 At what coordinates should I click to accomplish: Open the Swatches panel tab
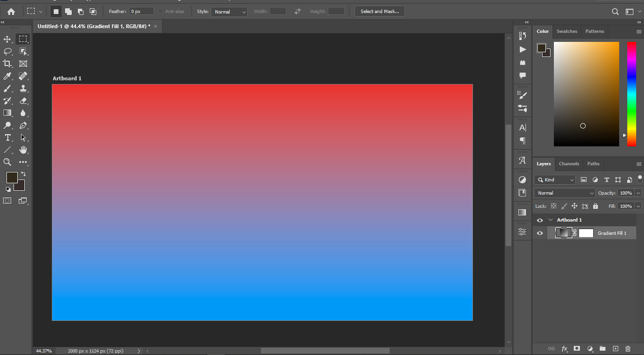tap(567, 31)
